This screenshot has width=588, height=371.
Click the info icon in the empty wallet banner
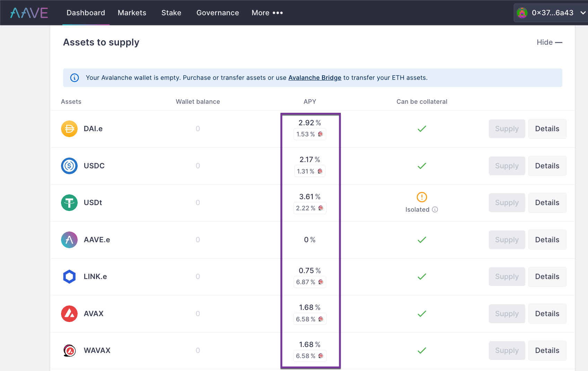click(x=74, y=78)
